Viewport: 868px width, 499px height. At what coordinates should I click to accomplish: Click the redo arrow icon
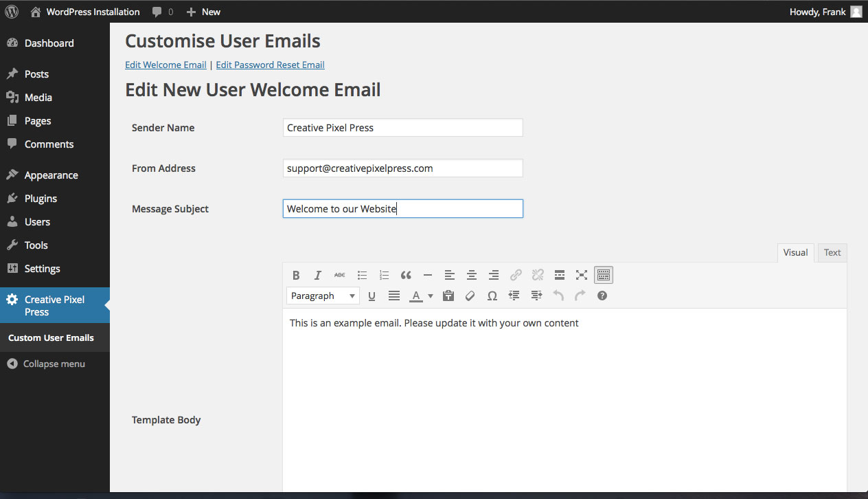click(580, 296)
